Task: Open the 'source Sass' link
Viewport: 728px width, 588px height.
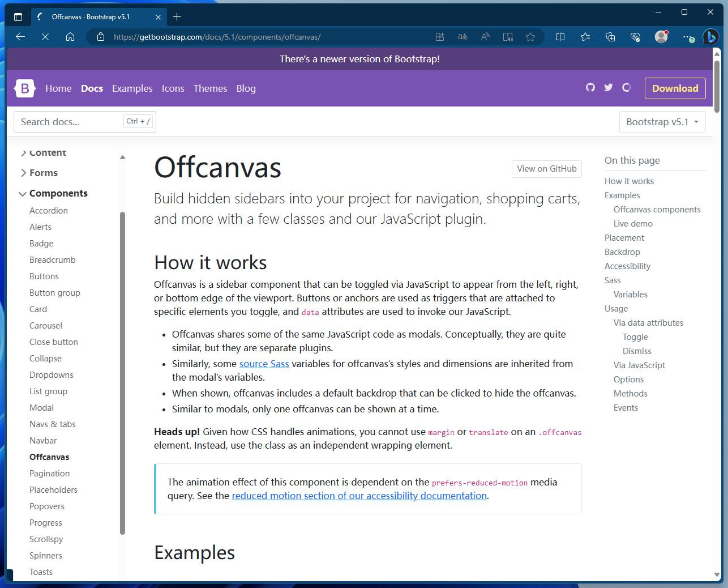Action: click(264, 364)
